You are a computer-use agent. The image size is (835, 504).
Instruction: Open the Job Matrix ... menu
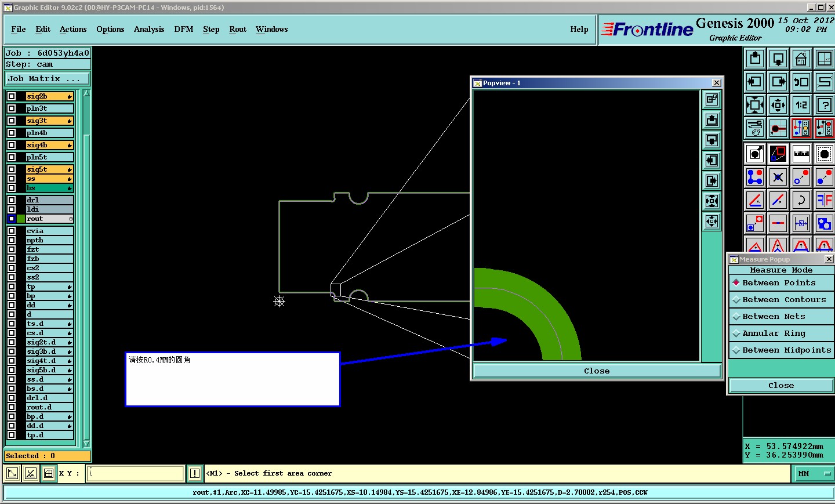click(48, 78)
